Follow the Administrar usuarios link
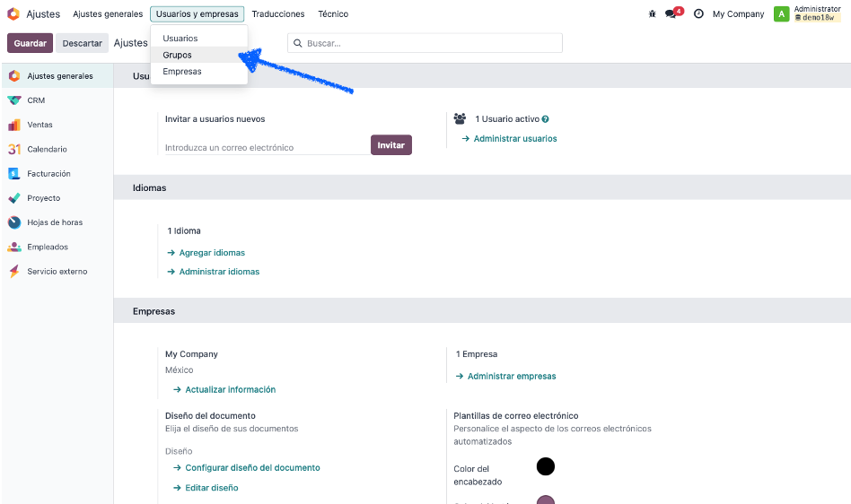 pos(515,139)
